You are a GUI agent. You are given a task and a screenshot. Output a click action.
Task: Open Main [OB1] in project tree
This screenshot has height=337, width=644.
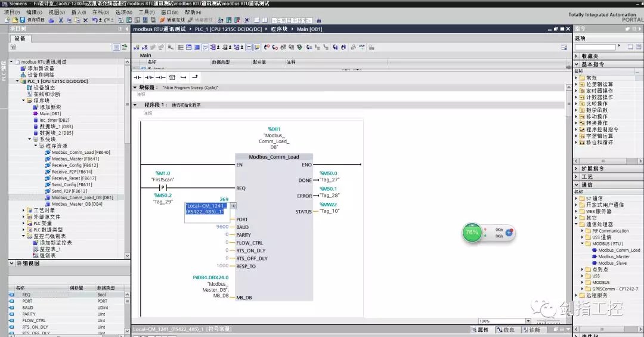click(50, 113)
